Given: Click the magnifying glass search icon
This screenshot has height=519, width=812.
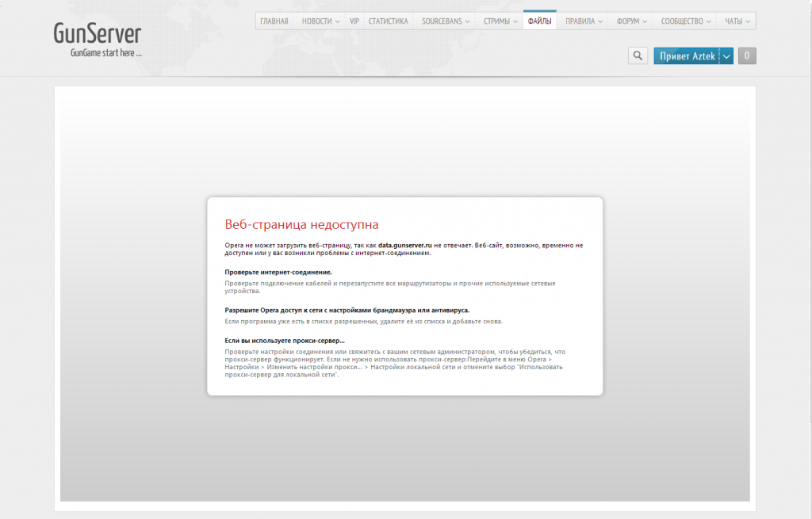Looking at the screenshot, I should pos(638,55).
